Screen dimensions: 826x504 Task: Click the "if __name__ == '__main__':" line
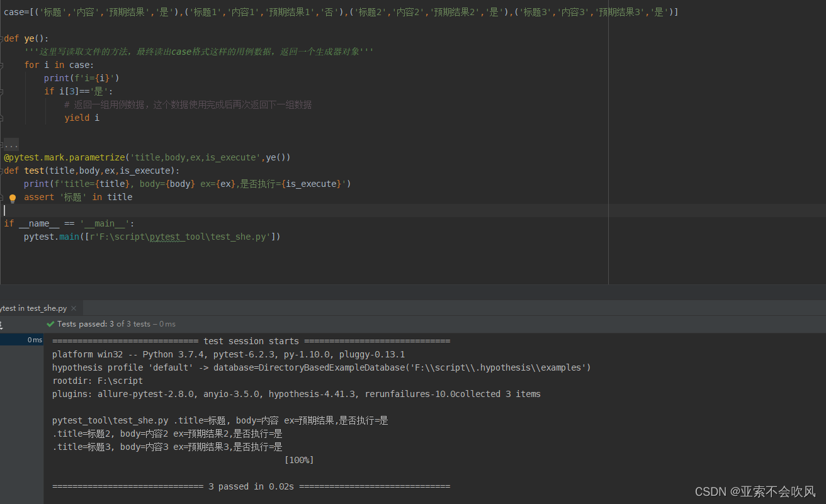(x=69, y=223)
